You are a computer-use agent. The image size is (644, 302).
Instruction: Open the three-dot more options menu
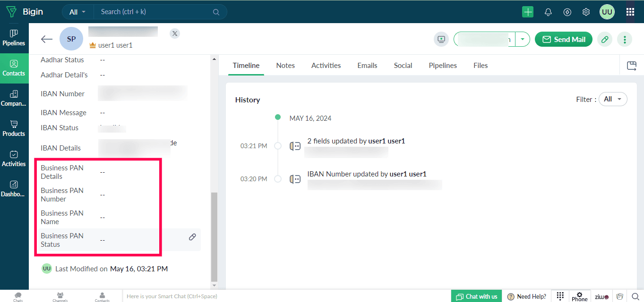pos(625,39)
